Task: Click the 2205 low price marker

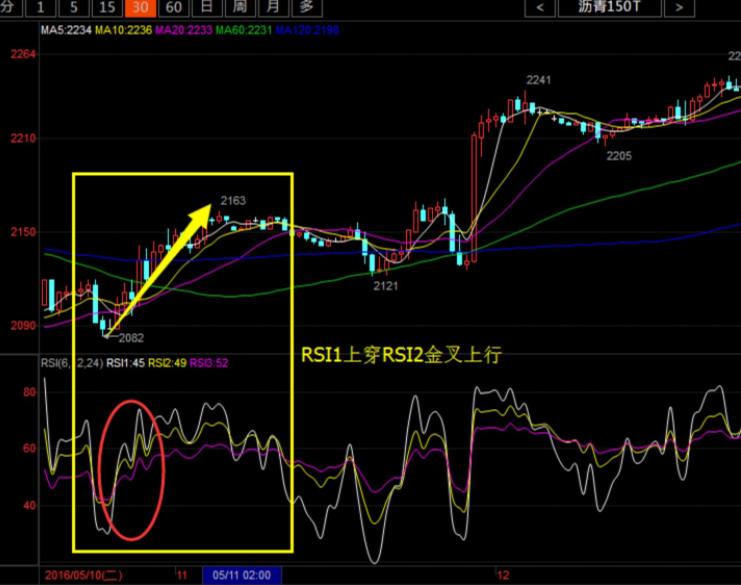Action: [x=619, y=156]
